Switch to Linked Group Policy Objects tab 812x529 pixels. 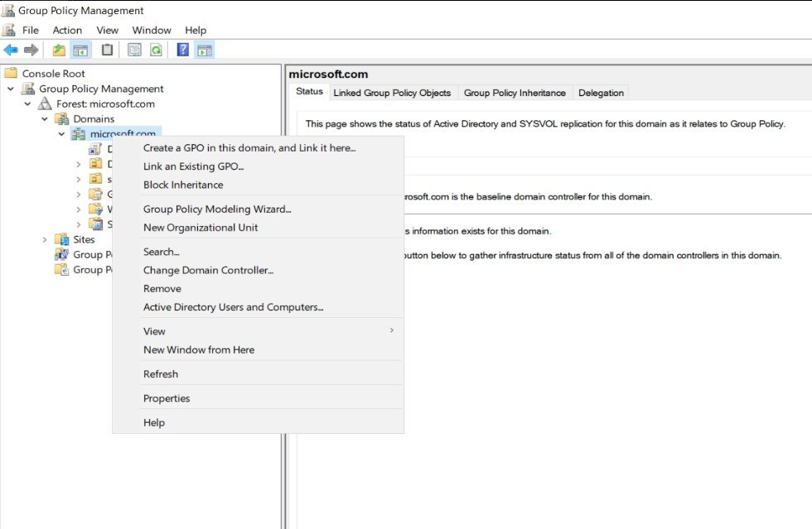point(392,93)
